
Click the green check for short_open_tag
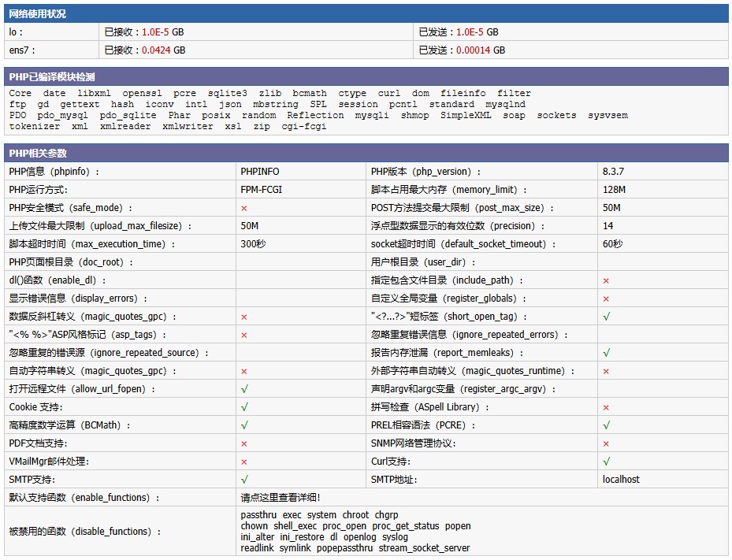[606, 317]
